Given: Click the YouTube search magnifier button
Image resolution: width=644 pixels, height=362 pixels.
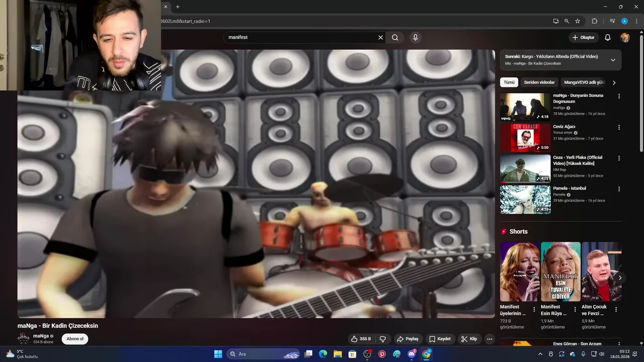Looking at the screenshot, I should [x=395, y=37].
